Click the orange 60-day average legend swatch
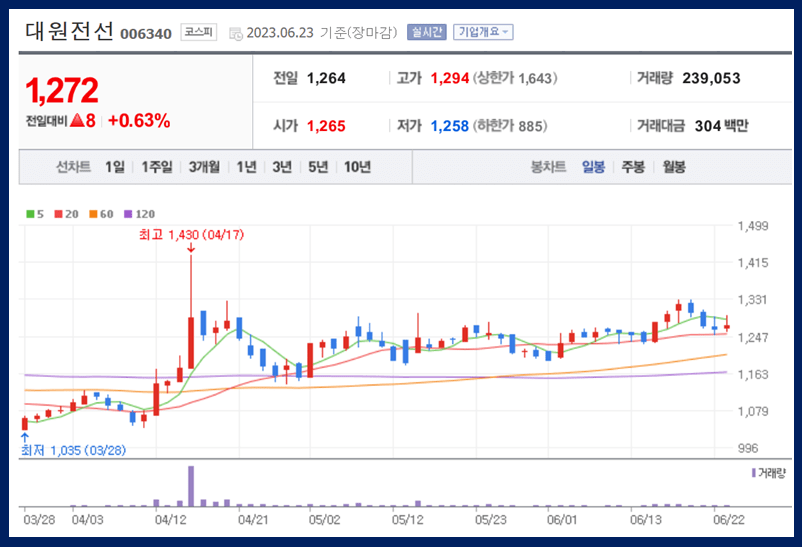The width and height of the screenshot is (802, 547). (93, 214)
